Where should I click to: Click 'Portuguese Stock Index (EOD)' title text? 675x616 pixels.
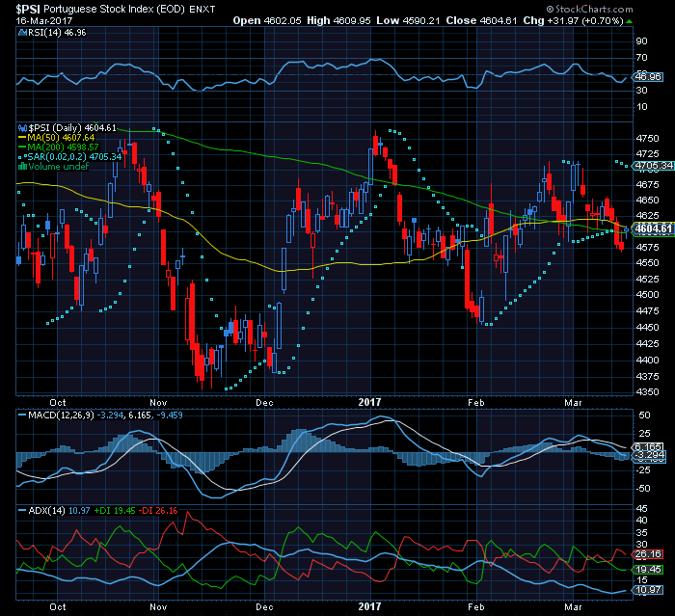[114, 9]
